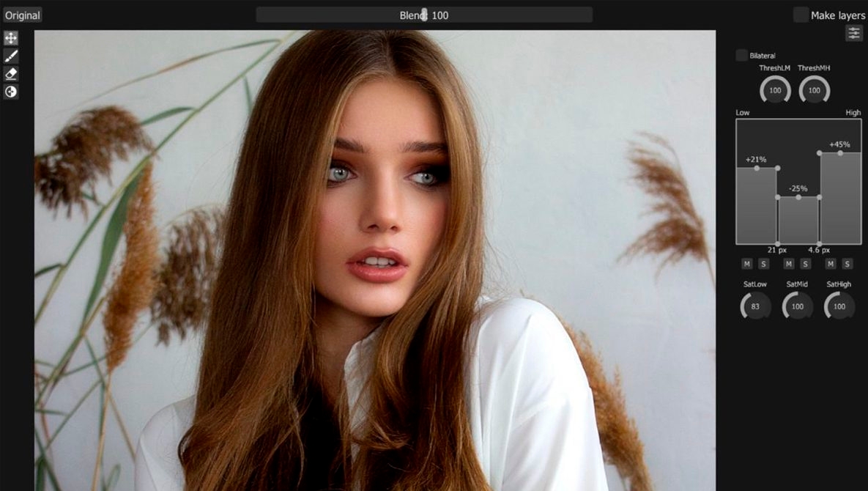Click the Original view button
Viewport: 868px width, 491px height.
pyautogui.click(x=22, y=14)
